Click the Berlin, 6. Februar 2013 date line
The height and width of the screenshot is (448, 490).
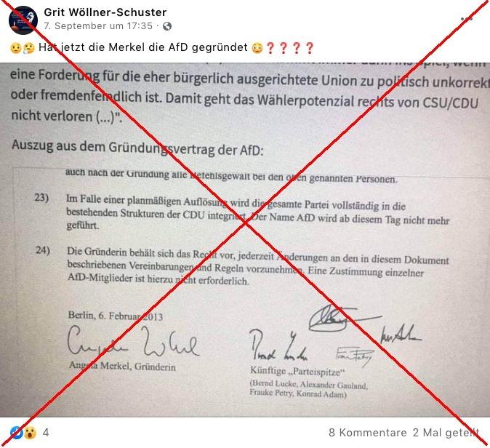point(116,316)
